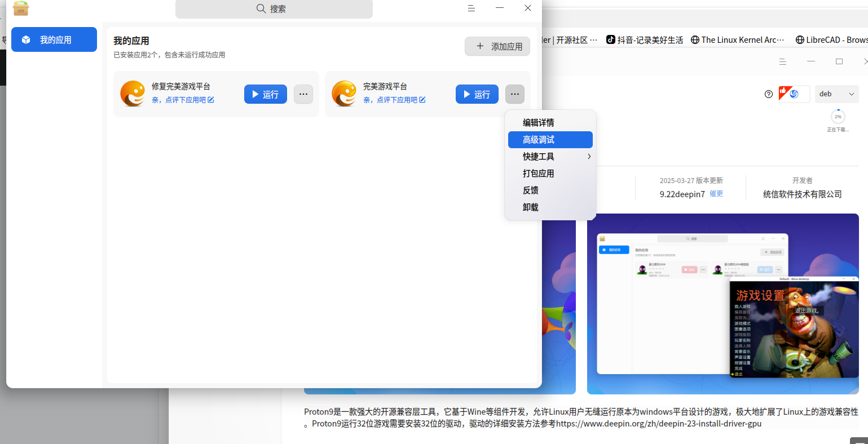Click the 2% download progress circle

pos(838,117)
